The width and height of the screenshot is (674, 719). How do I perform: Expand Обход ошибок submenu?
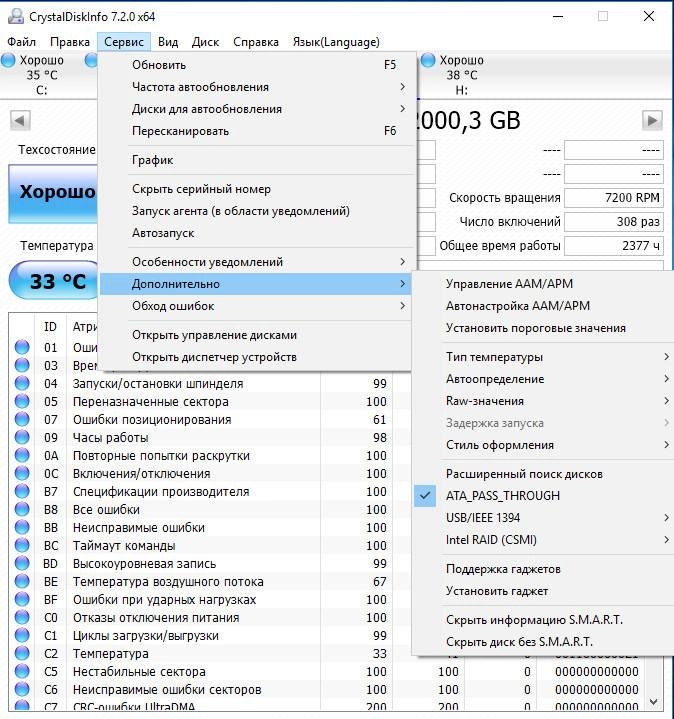coord(255,306)
